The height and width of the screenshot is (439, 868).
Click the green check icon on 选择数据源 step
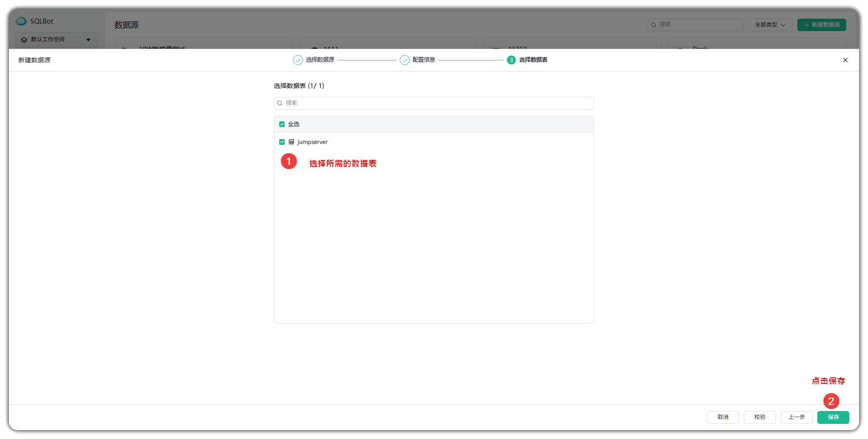[297, 60]
